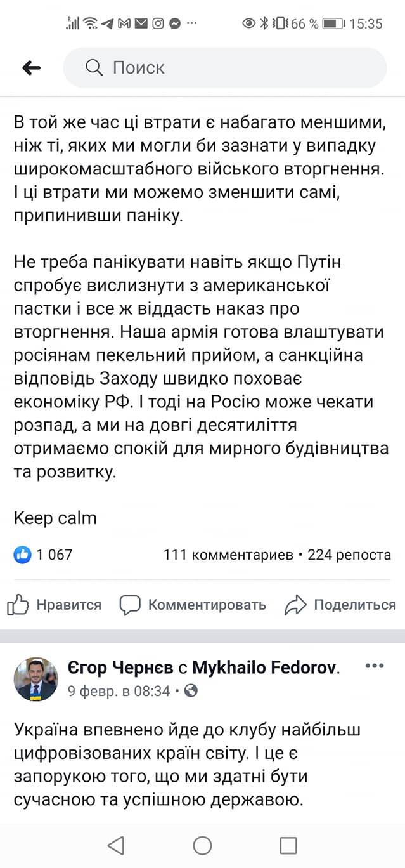This screenshot has height=868, width=405.
Task: Tap the Android home circle button
Action: (202, 845)
